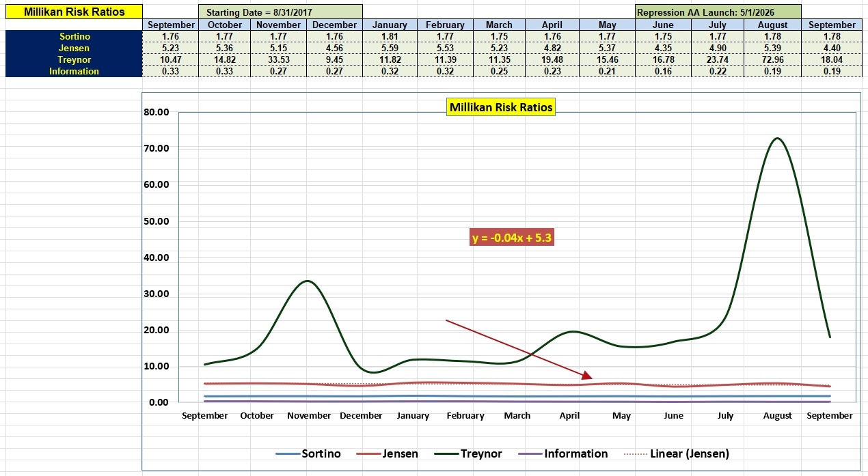Select the Jensen row label

coord(74,48)
